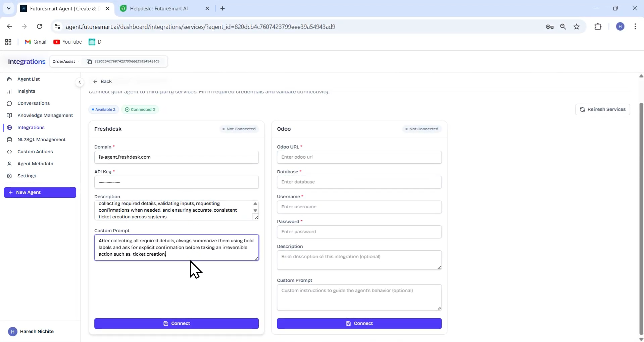Open Haresh Nichite user profile
This screenshot has height=342, width=644.
(x=31, y=332)
